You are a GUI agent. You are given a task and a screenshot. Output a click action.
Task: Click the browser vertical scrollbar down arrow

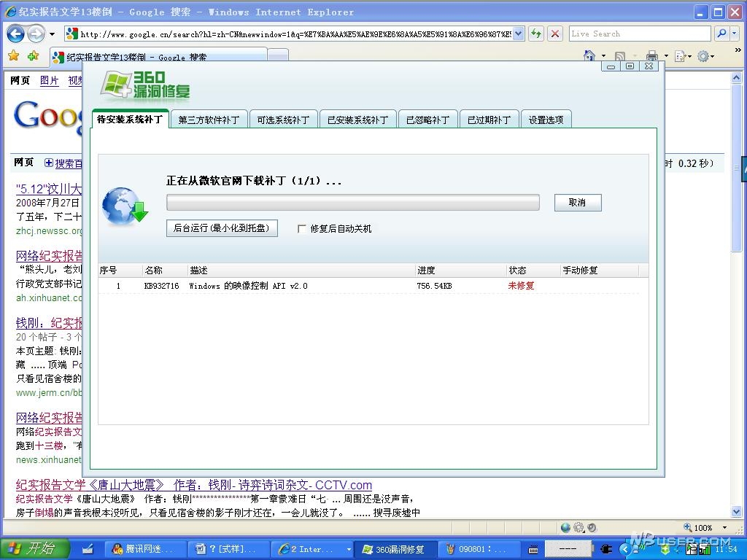click(736, 512)
